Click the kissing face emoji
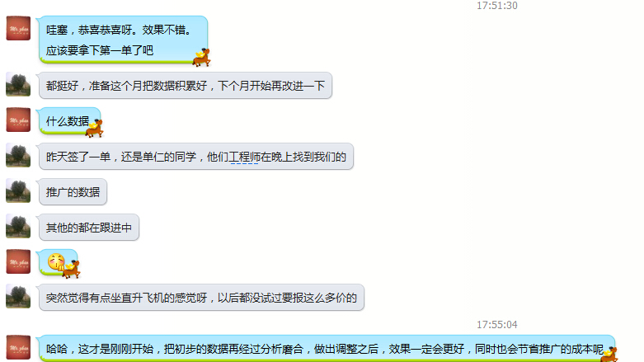Viewport: 644px width, 362px height. (56, 261)
